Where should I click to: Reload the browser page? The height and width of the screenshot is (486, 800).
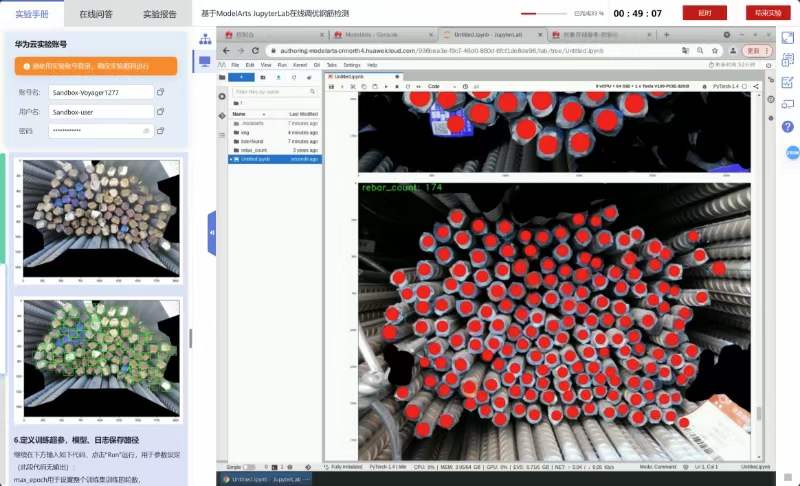256,50
